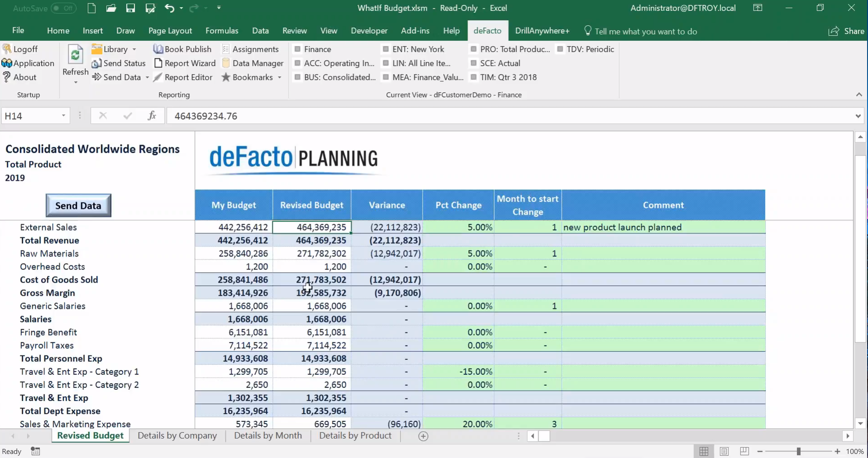Expand the Refresh dropdown arrow
This screenshot has height=458, width=868.
[76, 82]
